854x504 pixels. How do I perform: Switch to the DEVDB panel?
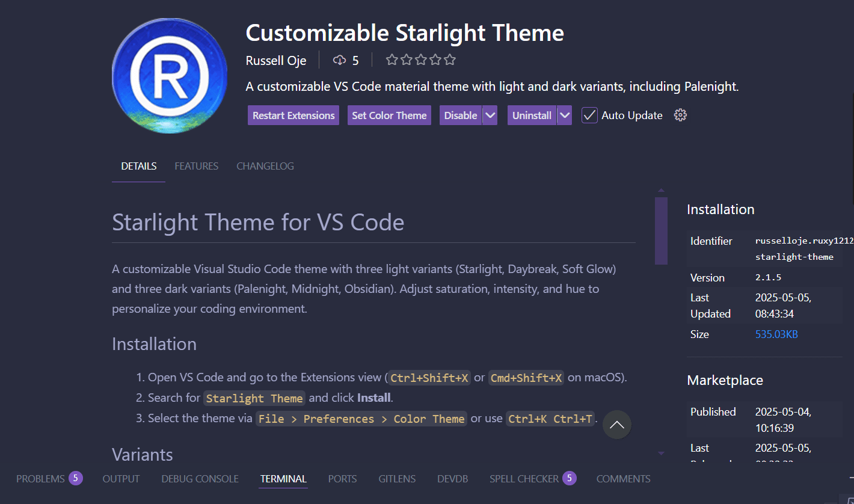452,479
